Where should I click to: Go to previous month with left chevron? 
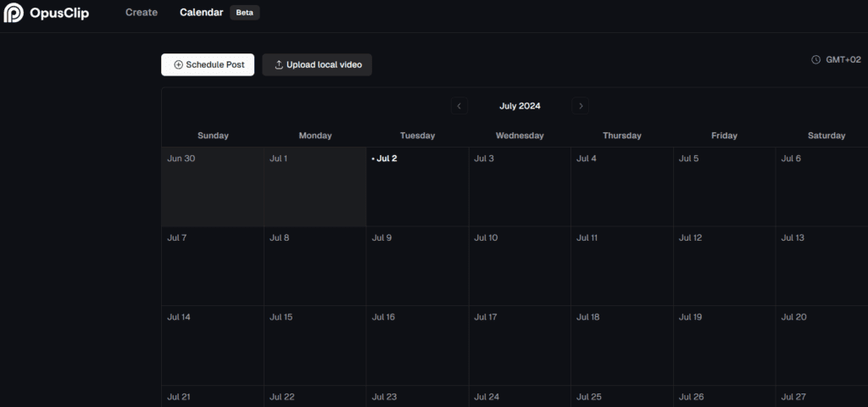click(459, 106)
